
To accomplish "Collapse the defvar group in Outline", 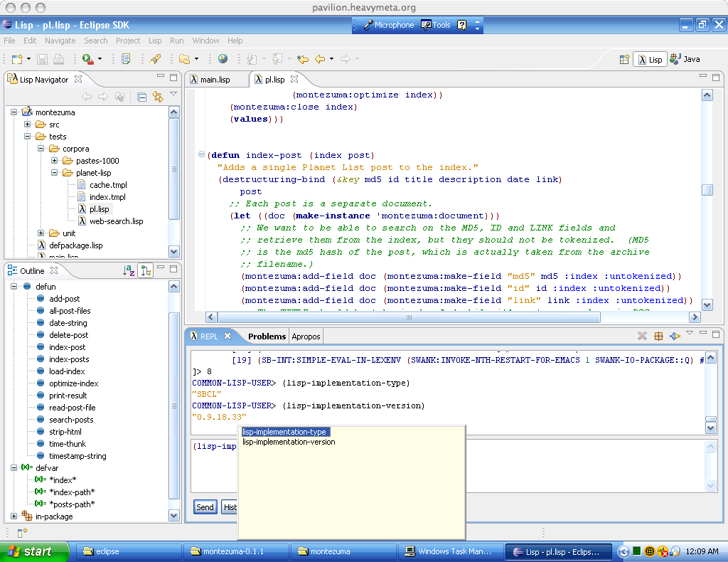I will [x=14, y=467].
